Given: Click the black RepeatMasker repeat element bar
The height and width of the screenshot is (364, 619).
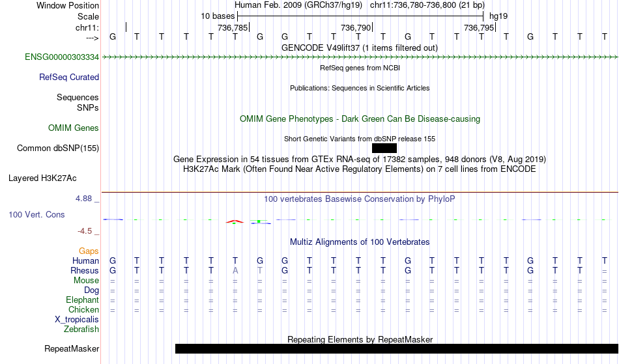Looking at the screenshot, I should click(397, 348).
